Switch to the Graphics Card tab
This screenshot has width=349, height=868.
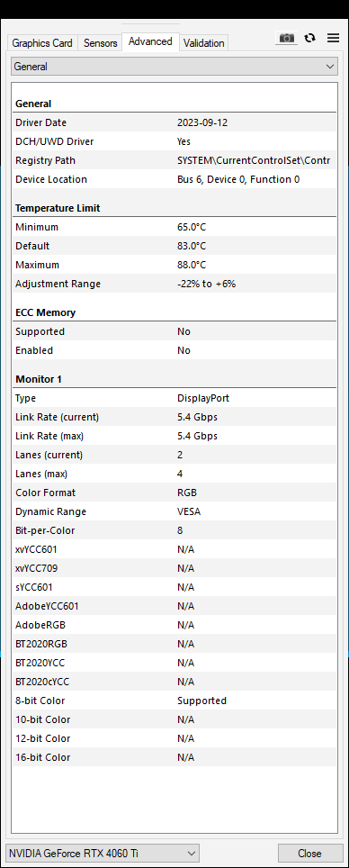coord(42,42)
